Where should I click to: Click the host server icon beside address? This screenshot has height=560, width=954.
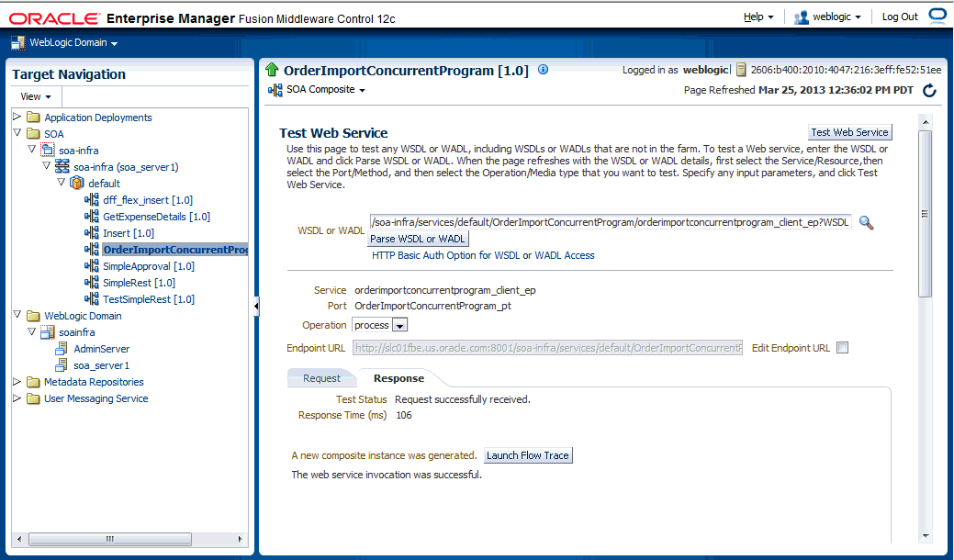pos(741,70)
